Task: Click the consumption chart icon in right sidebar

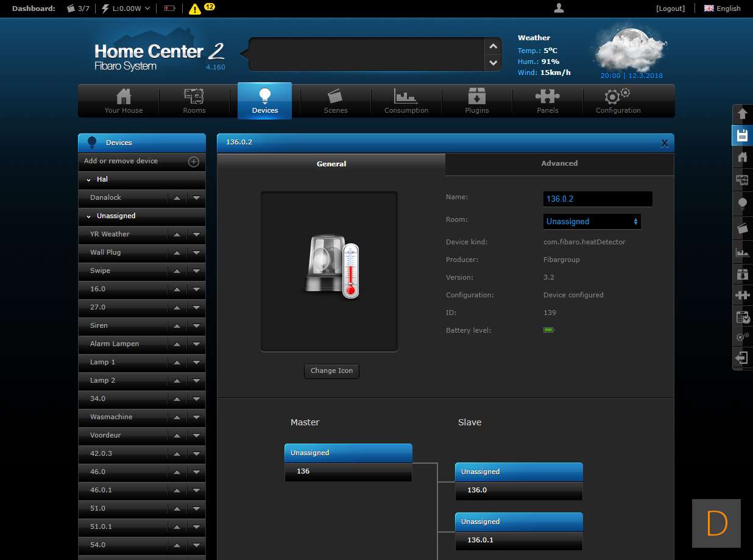Action: pos(742,251)
